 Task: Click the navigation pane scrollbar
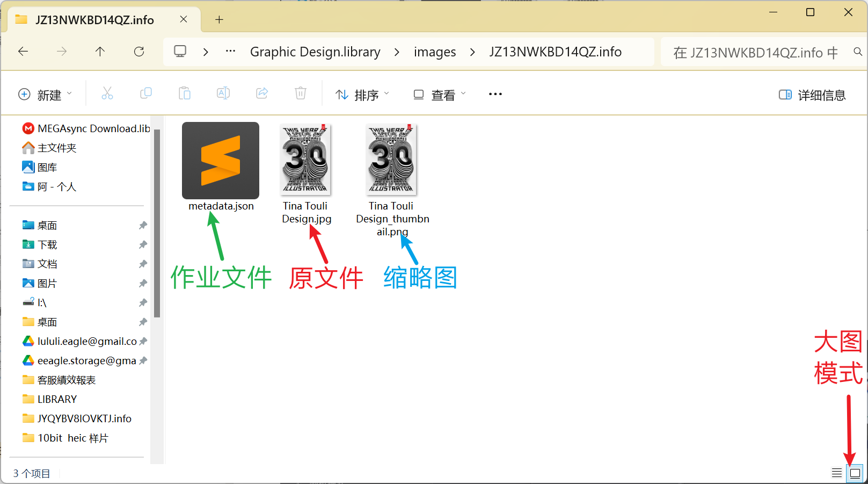click(x=157, y=223)
